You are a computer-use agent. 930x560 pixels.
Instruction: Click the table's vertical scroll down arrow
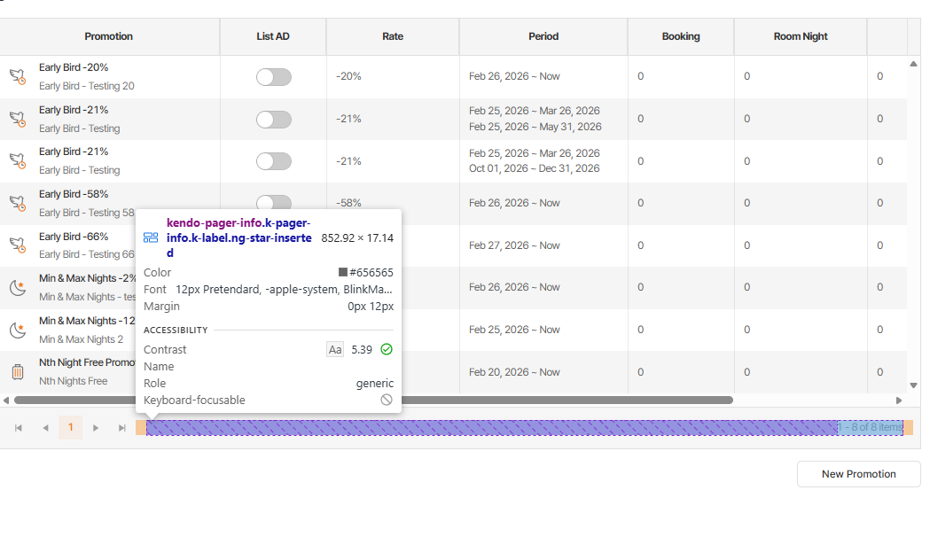(x=914, y=385)
